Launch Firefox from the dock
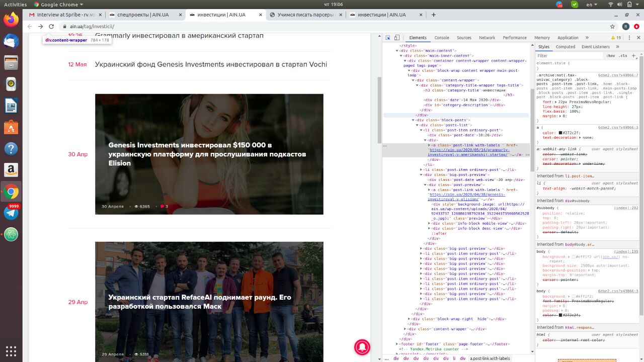The width and height of the screenshot is (644, 362). point(11,20)
